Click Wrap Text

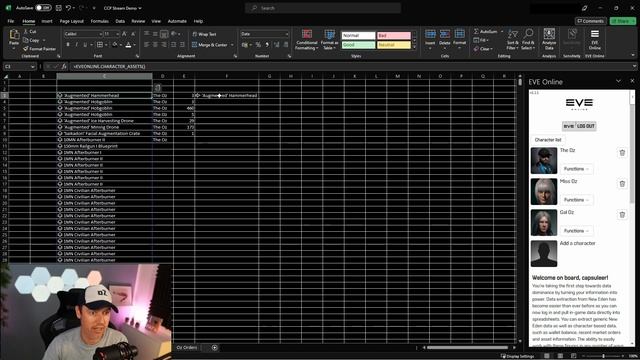204,34
